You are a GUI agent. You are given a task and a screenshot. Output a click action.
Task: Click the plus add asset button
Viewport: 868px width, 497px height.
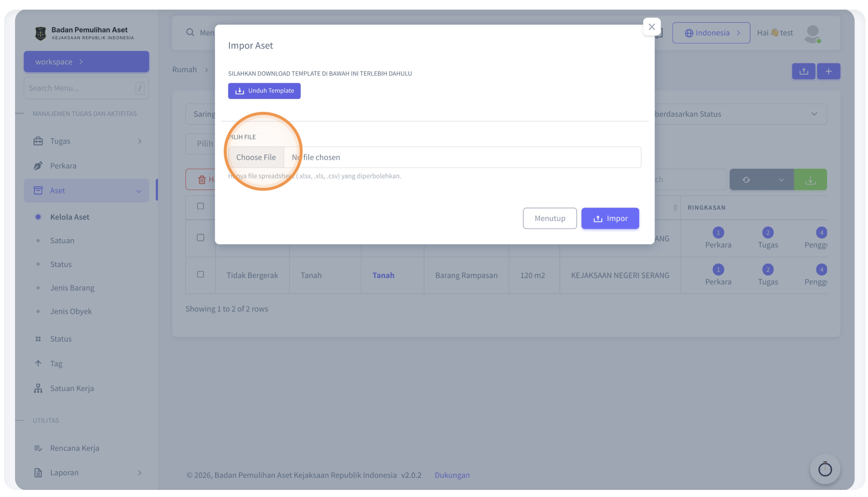[x=828, y=71]
